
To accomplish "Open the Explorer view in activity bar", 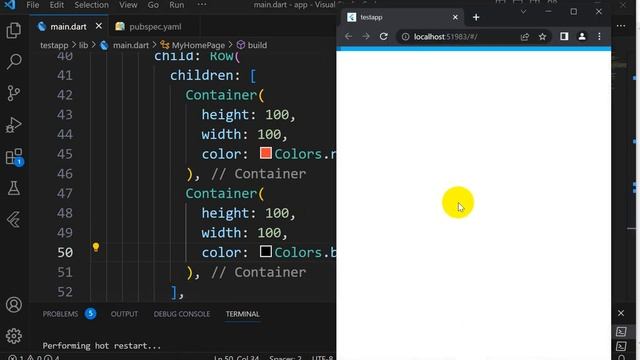I will (13, 31).
